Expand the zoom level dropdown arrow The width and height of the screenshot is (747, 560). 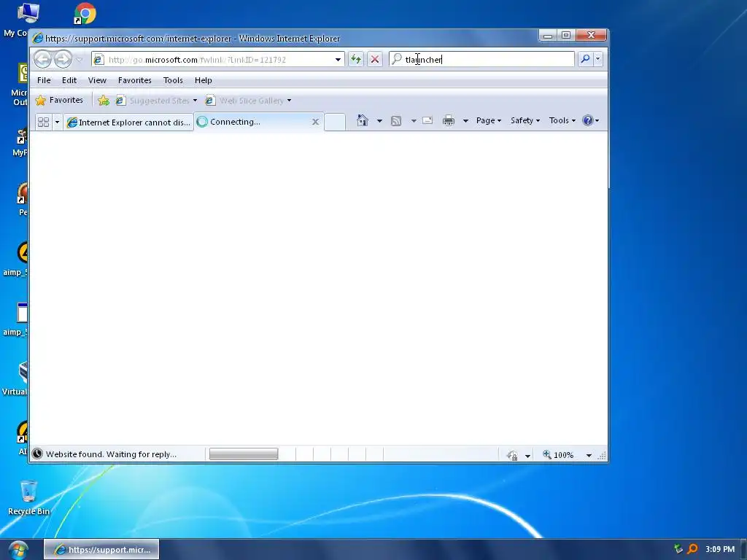click(589, 455)
